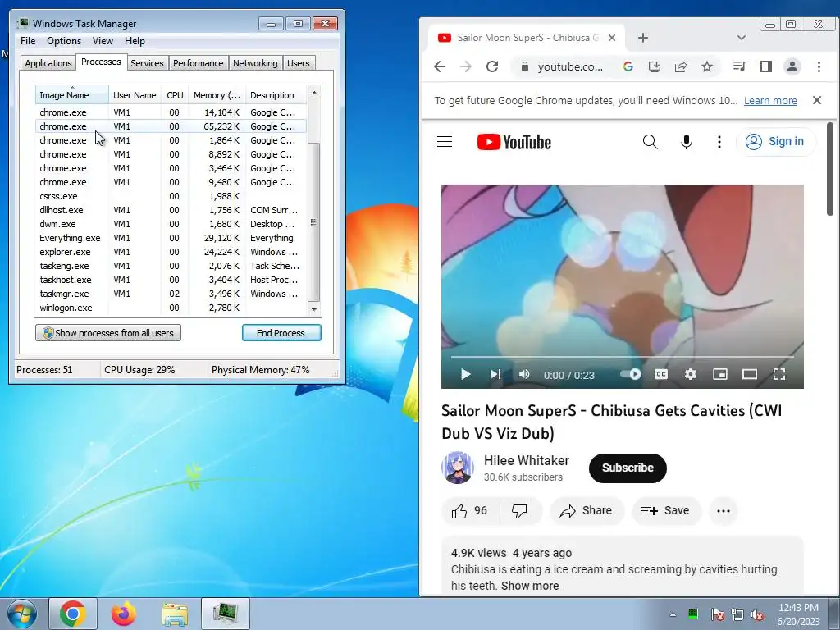Close the Sailor Moon YouTube tab
This screenshot has height=630, width=840.
click(x=612, y=38)
